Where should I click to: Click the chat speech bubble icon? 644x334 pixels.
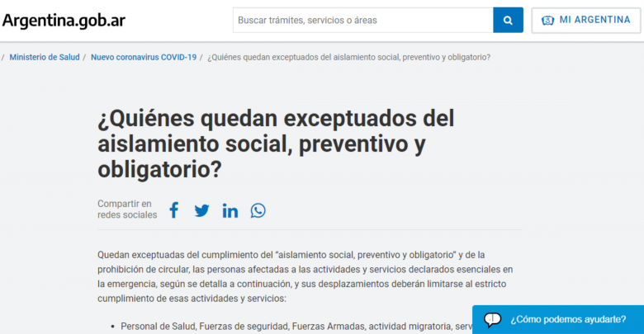tap(493, 319)
